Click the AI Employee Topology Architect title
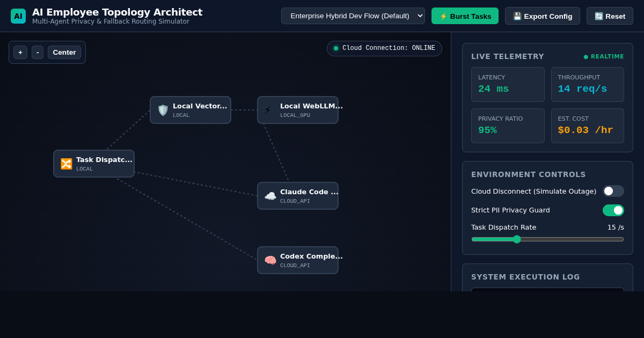Image resolution: width=644 pixels, height=338 pixels. [x=118, y=12]
